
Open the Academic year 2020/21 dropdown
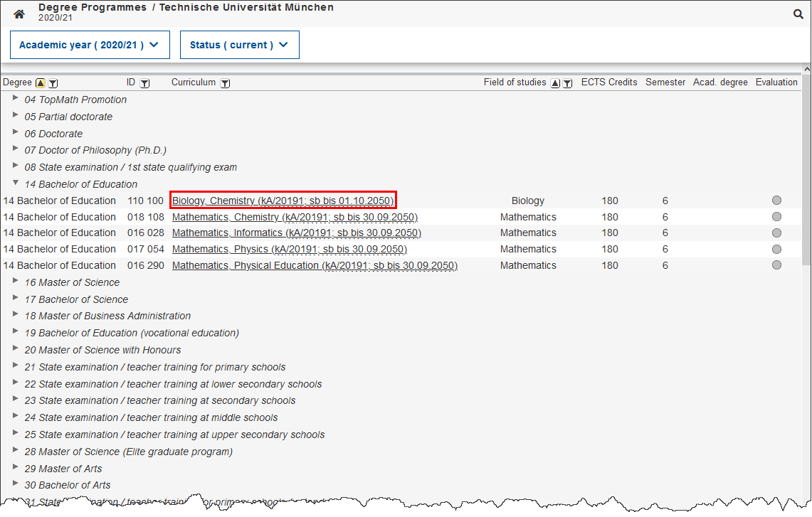pyautogui.click(x=90, y=45)
